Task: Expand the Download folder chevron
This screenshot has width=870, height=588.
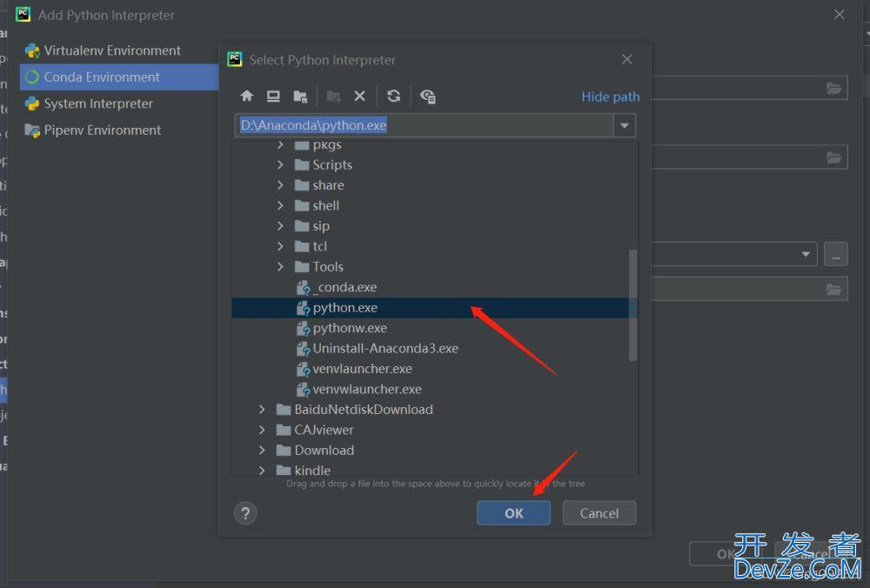Action: point(262,451)
